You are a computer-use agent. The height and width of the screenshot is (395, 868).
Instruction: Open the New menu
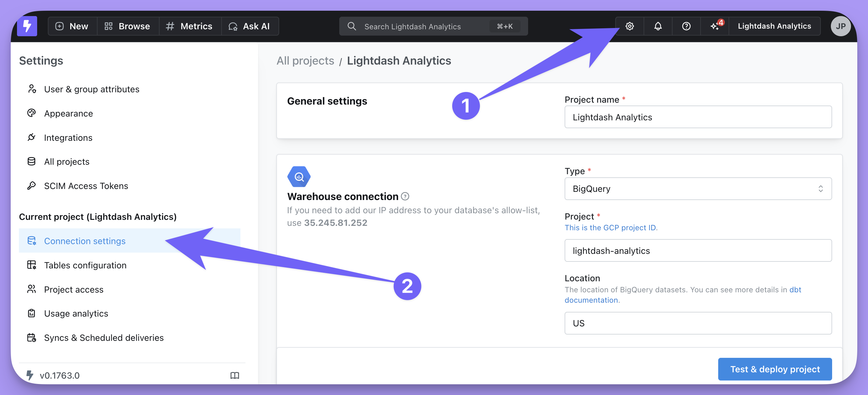72,26
